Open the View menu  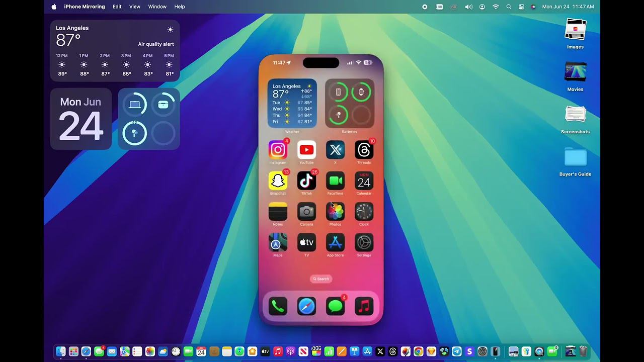(x=135, y=7)
